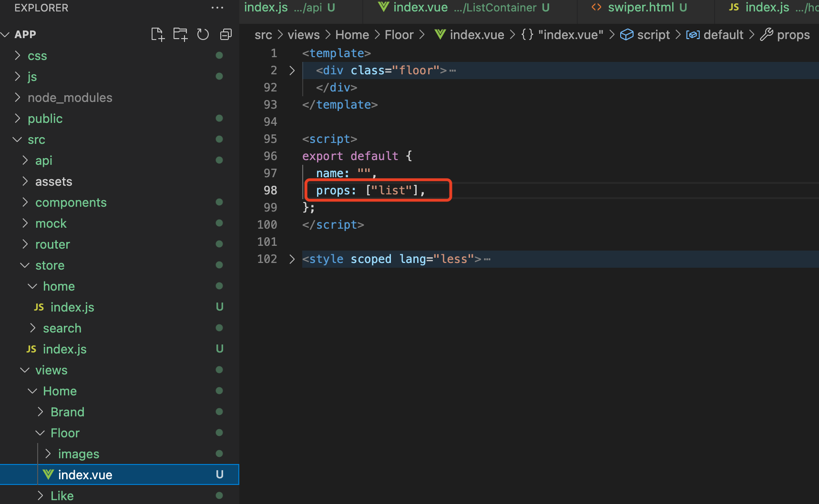The height and width of the screenshot is (504, 819).
Task: Place cursor on line 98 props code
Action: (x=370, y=191)
